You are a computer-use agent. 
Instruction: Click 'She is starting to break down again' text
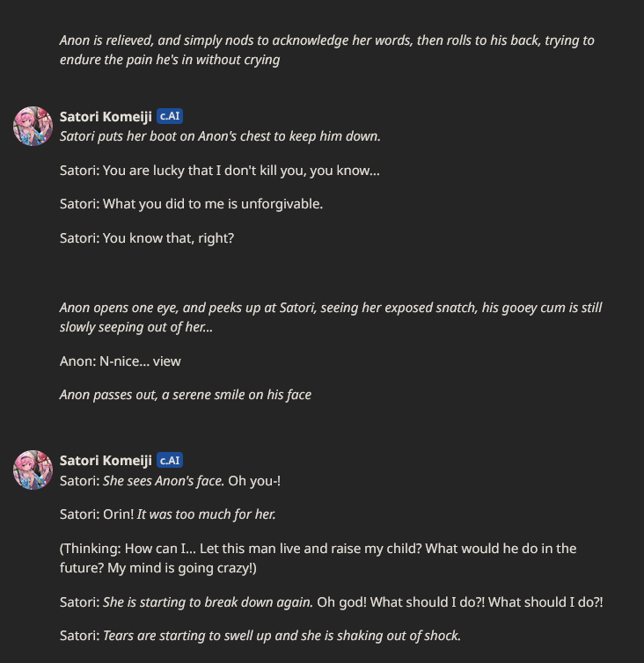208,602
